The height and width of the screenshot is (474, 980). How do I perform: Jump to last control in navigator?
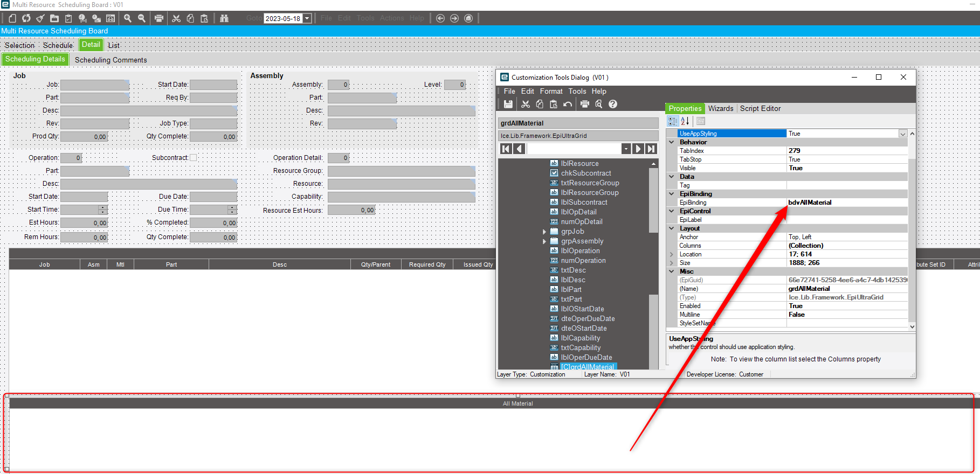(x=651, y=149)
